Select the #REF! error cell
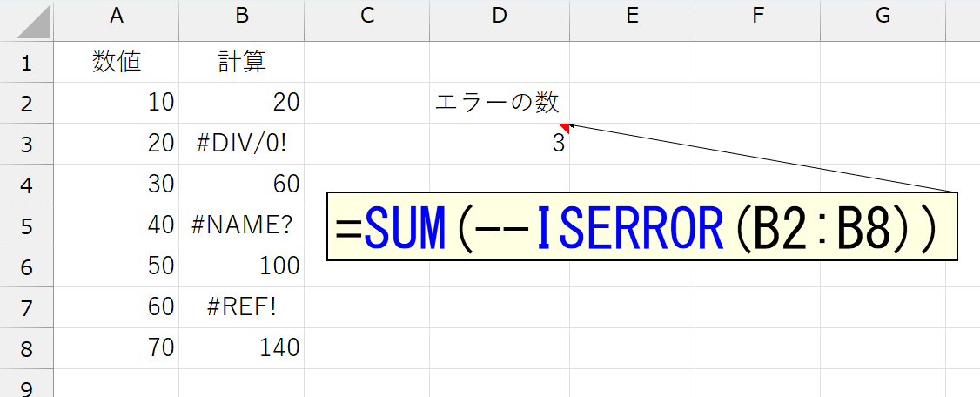The height and width of the screenshot is (397, 980). click(242, 307)
